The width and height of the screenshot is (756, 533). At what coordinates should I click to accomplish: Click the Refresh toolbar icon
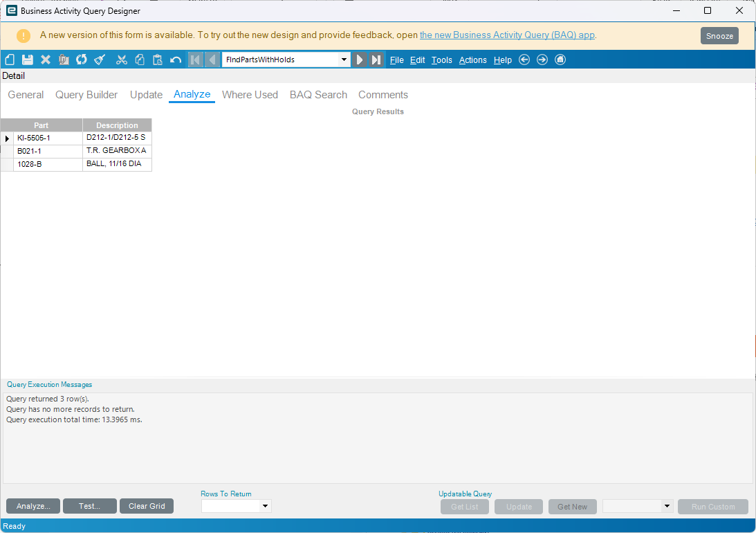[x=82, y=60]
